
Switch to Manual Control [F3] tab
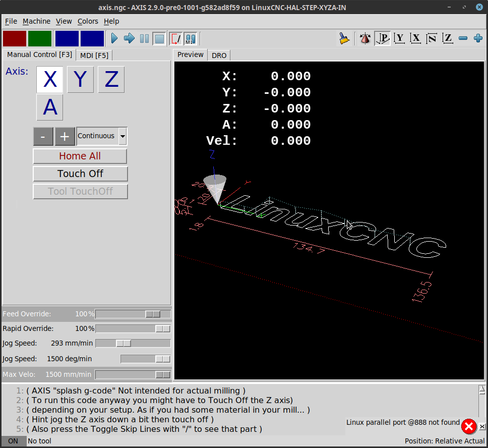pos(39,54)
